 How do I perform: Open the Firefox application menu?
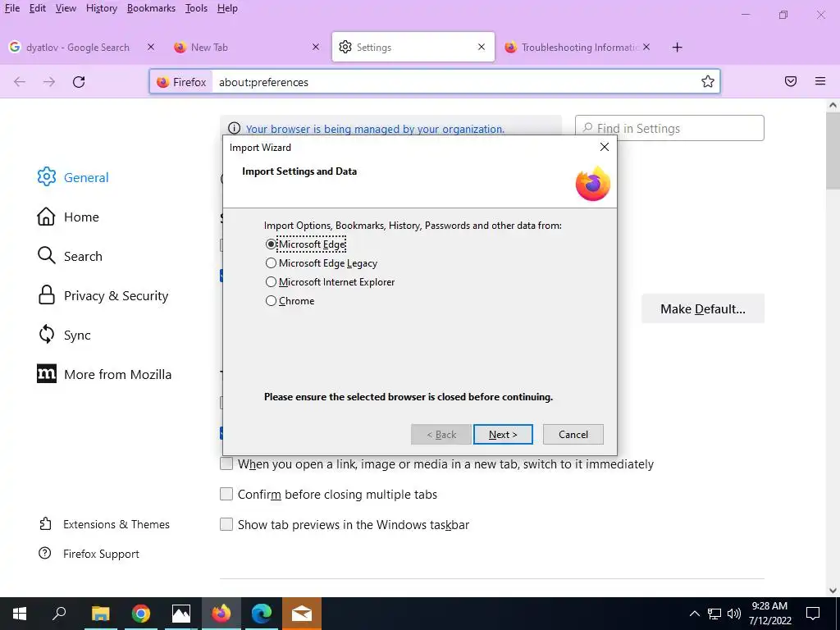(820, 81)
